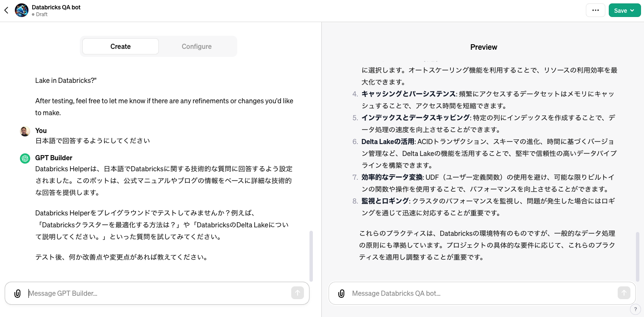Click the GPT Builder OpenAI logo icon
644x317 pixels.
[25, 158]
